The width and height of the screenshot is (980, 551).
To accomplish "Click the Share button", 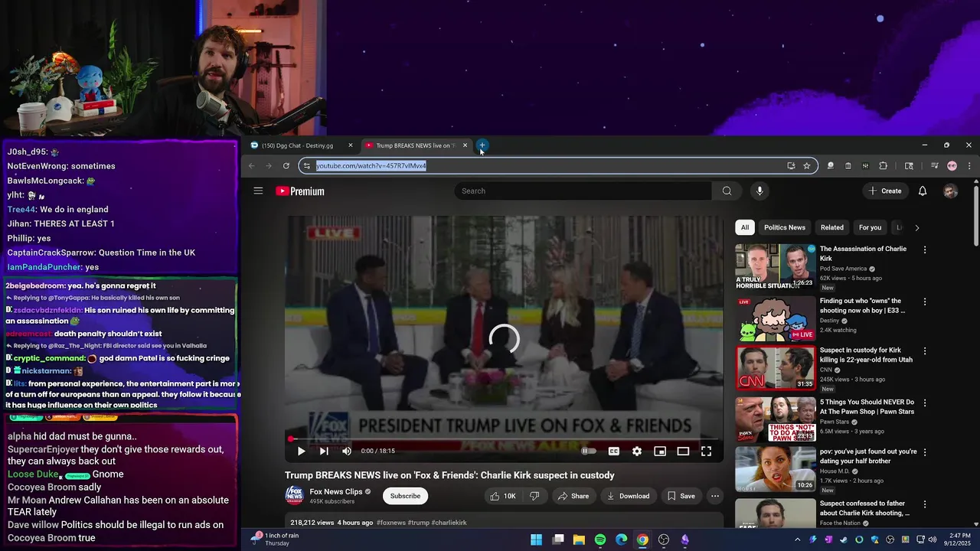I will [x=573, y=496].
